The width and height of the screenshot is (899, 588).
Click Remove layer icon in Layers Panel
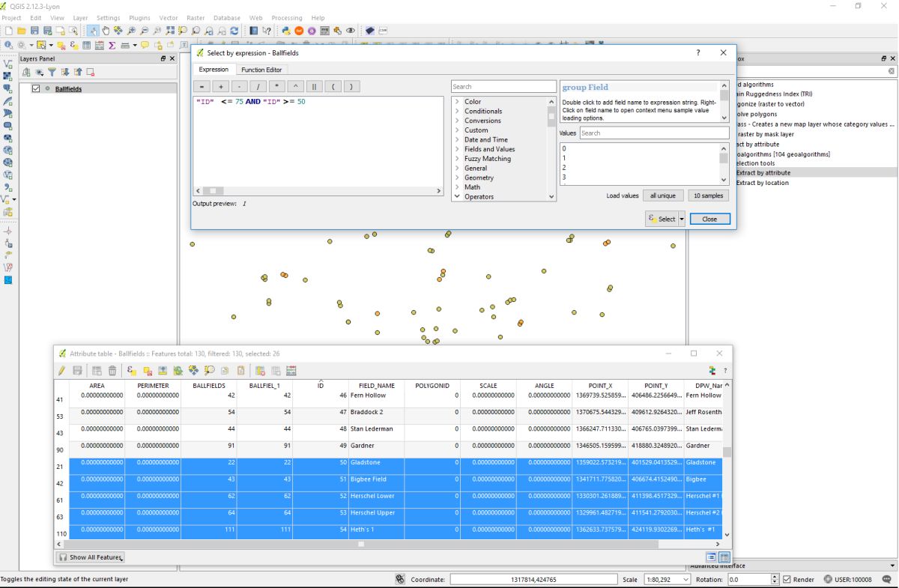(90, 72)
